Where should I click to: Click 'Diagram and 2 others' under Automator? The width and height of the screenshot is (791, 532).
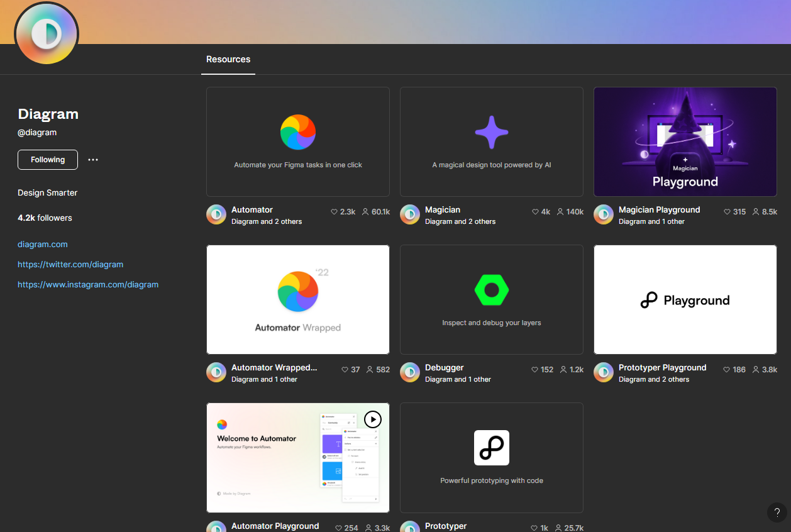pyautogui.click(x=267, y=221)
